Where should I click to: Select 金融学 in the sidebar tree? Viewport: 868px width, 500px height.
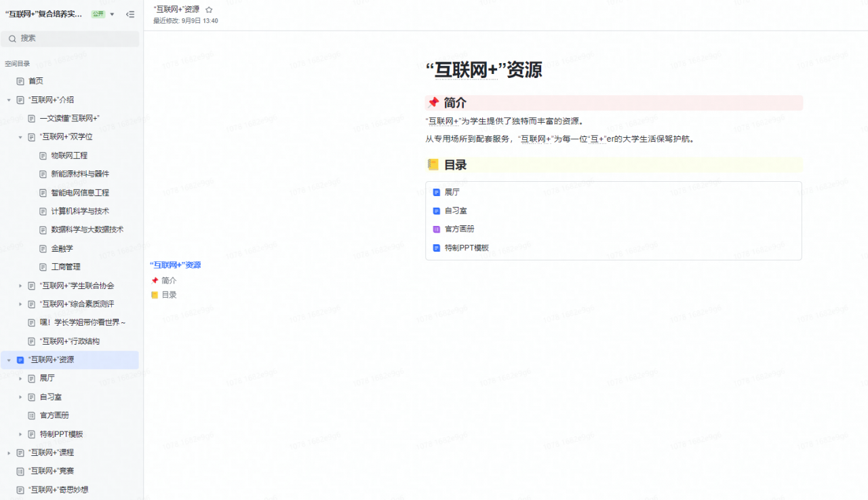click(62, 248)
